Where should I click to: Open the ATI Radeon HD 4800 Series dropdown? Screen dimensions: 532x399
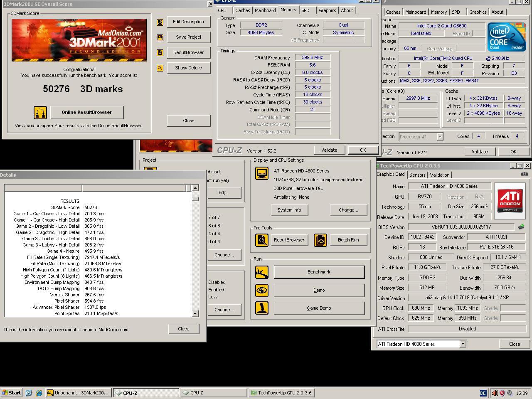point(463,344)
